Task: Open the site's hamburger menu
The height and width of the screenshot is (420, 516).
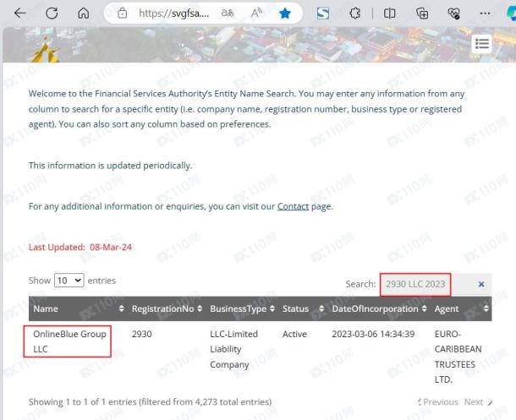Action: point(482,43)
